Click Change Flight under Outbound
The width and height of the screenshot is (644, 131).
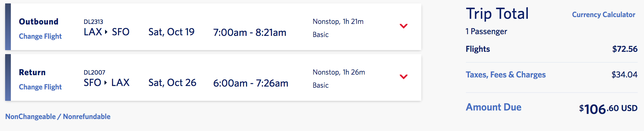tap(40, 36)
